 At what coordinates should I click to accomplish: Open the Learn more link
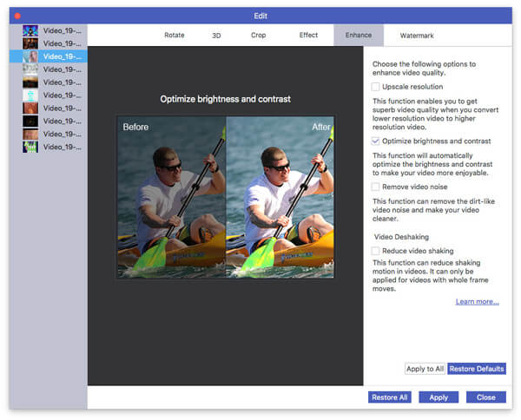pos(477,301)
